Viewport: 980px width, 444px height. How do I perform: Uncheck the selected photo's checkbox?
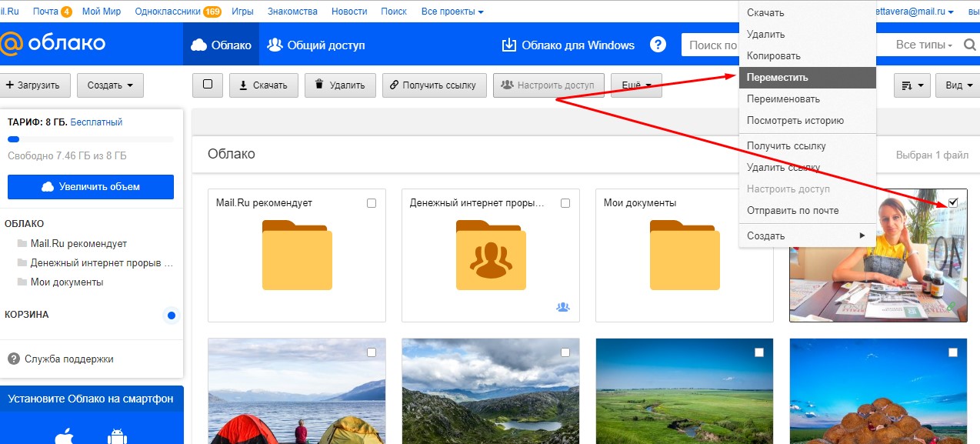pos(953,202)
